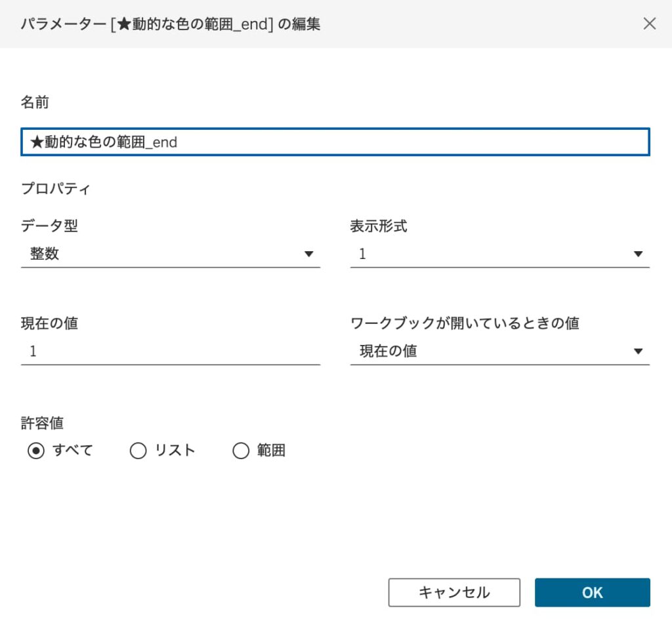
Task: Click the arrow icon of 表示形式
Action: click(638, 254)
